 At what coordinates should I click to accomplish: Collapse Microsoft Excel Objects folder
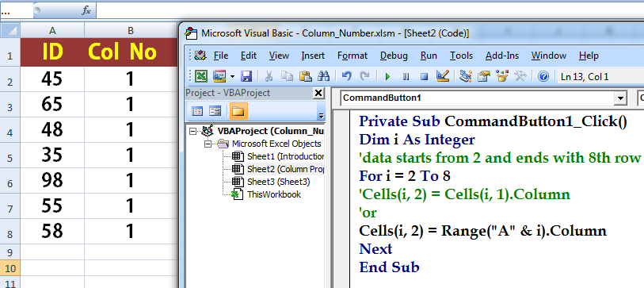208,144
